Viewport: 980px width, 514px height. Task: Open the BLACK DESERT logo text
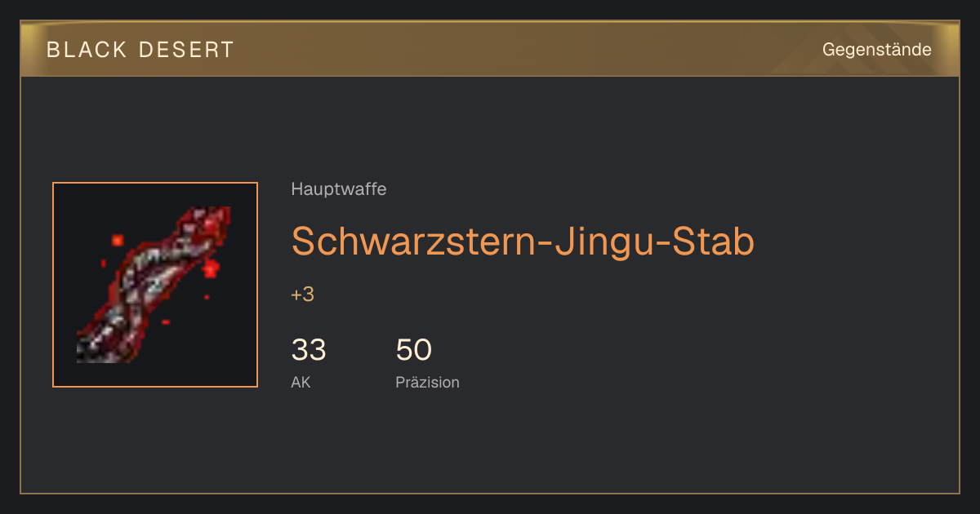[140, 50]
